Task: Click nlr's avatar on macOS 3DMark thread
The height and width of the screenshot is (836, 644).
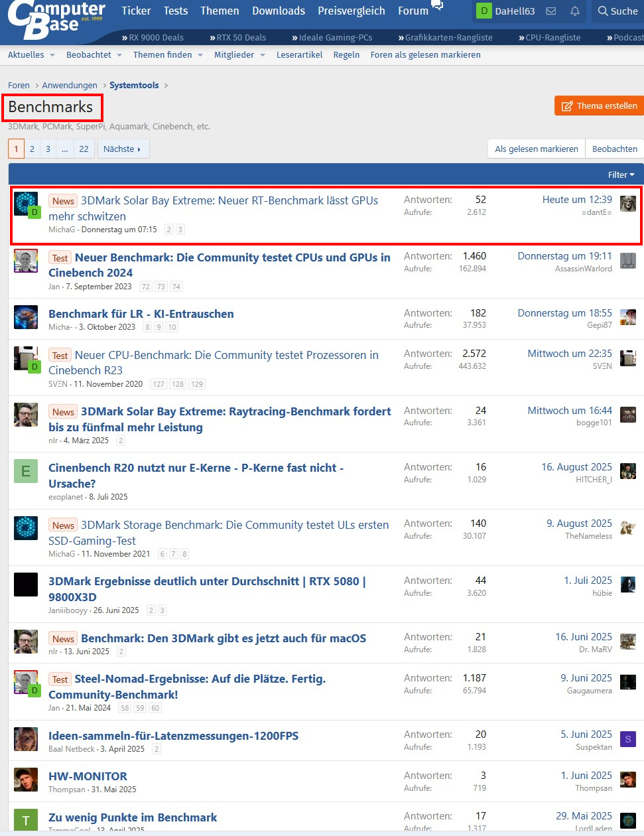Action: coord(26,642)
